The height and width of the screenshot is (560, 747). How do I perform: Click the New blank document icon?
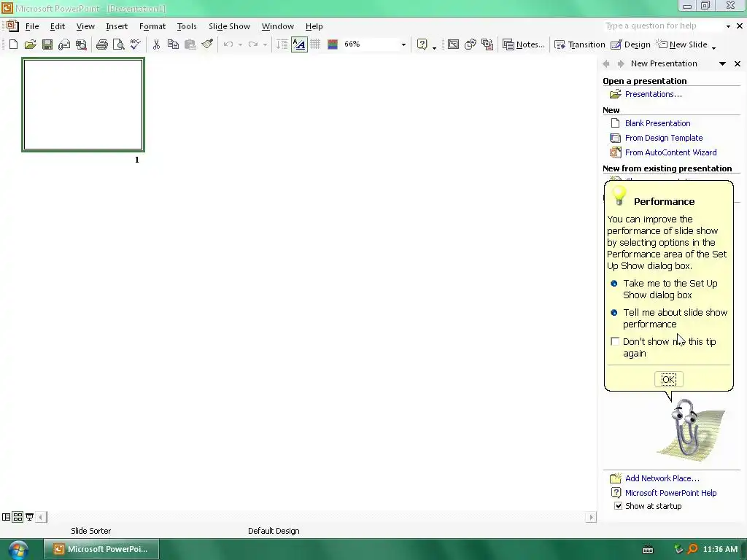[x=13, y=44]
